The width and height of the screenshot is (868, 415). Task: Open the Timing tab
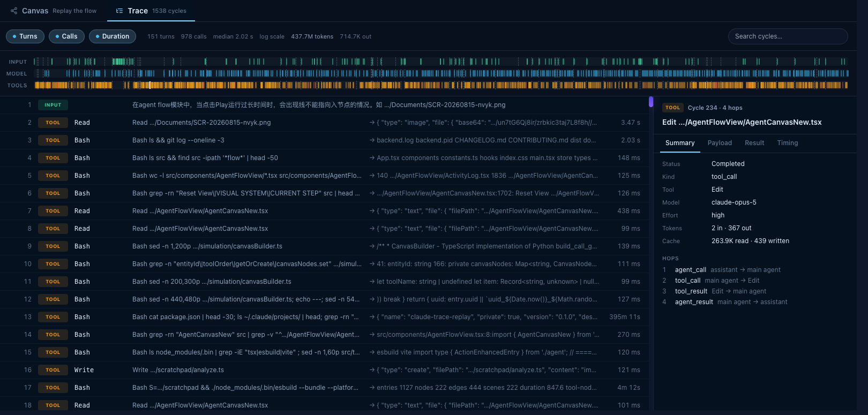point(788,143)
